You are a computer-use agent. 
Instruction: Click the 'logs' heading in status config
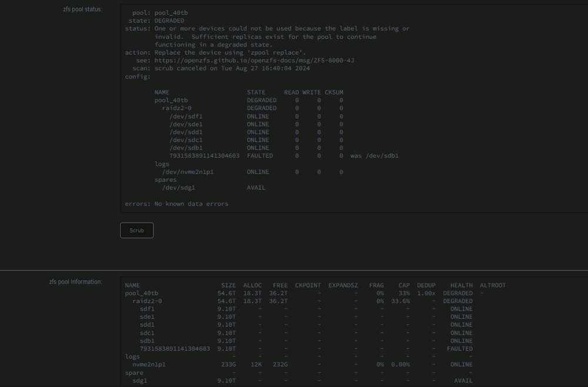click(x=162, y=164)
